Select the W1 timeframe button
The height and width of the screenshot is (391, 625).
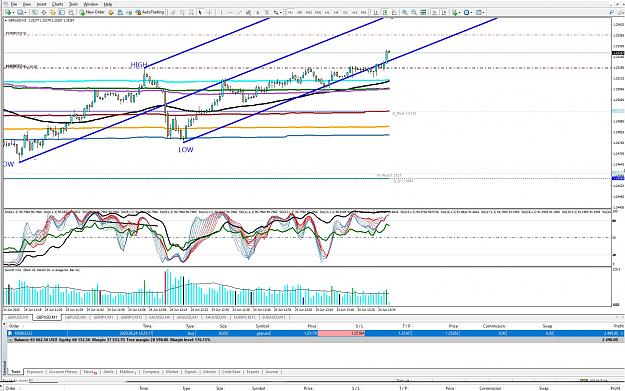[354, 12]
